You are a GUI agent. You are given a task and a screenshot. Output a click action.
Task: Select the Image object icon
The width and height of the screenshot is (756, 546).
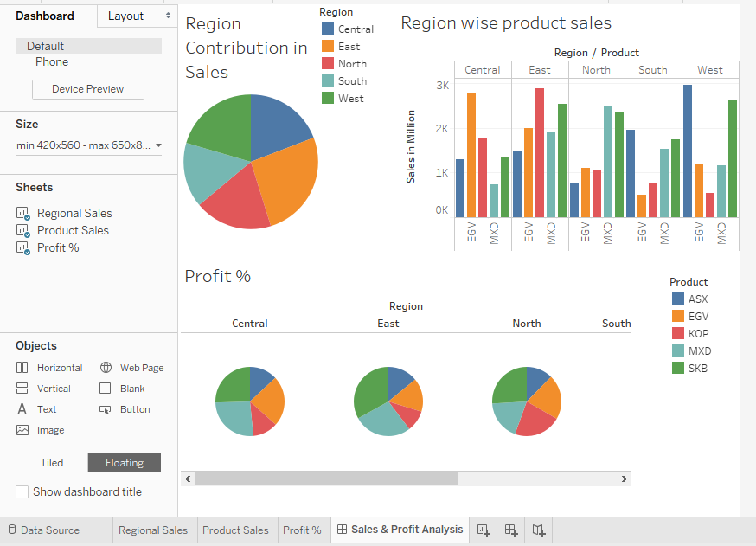(22, 430)
